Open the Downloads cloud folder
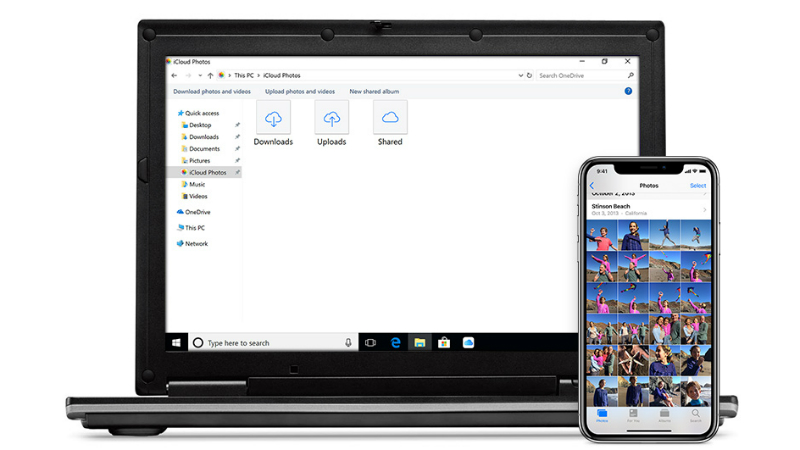 coord(273,123)
